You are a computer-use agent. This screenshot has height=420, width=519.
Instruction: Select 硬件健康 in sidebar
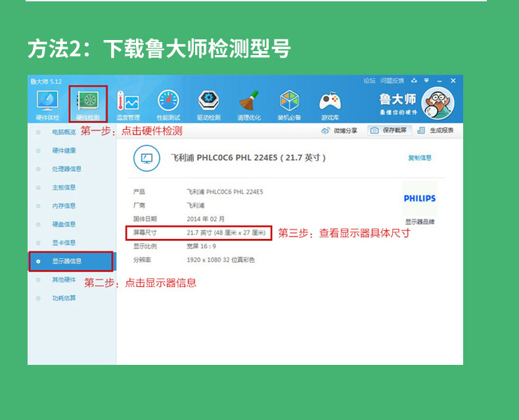tap(64, 150)
